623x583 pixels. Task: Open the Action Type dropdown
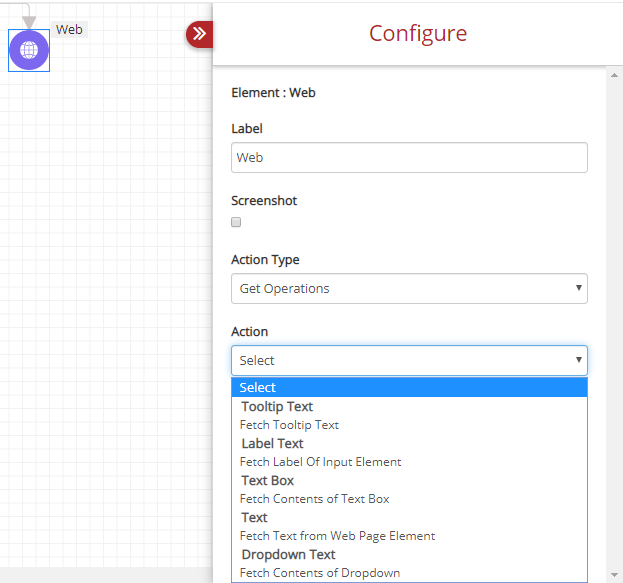[x=409, y=289]
